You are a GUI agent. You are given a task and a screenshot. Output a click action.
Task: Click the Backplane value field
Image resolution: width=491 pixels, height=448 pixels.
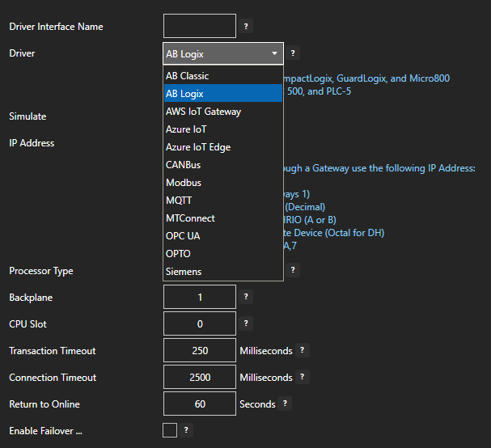tap(200, 297)
